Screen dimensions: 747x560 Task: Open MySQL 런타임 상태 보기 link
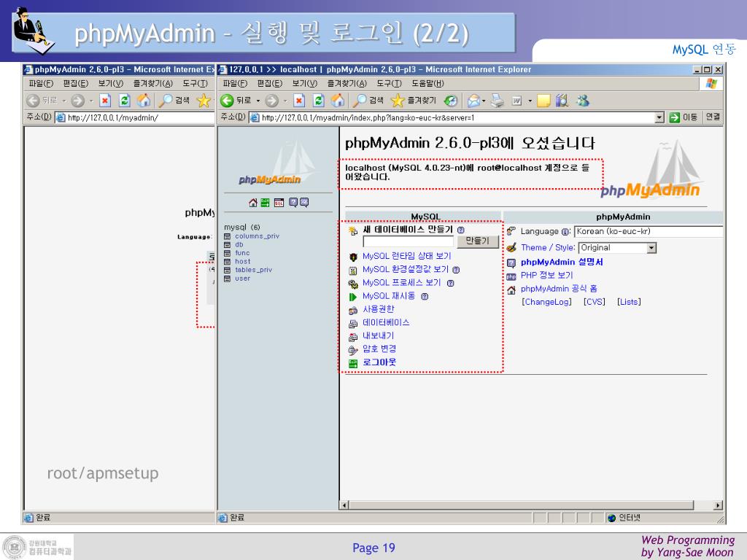406,256
